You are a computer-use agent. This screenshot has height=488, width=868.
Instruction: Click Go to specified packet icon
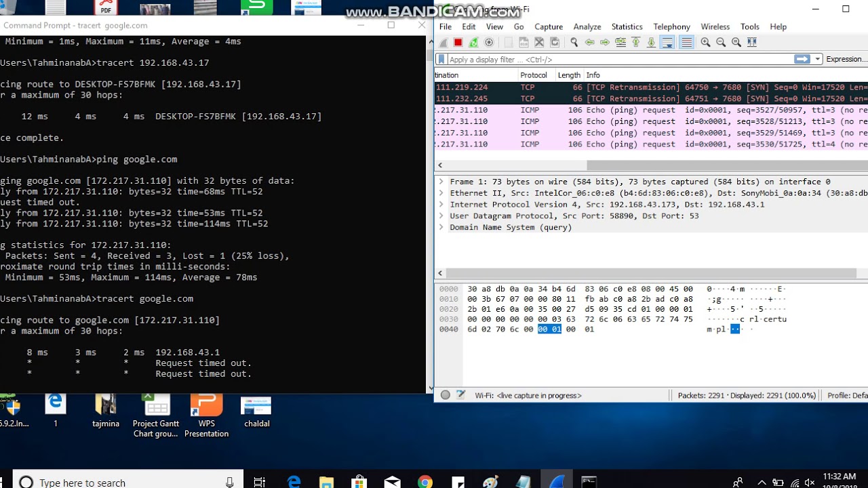(x=620, y=42)
